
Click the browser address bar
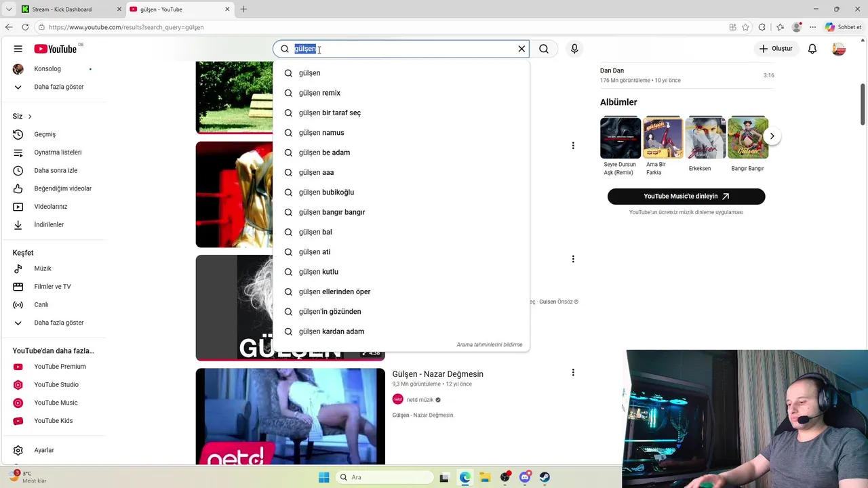pos(380,27)
